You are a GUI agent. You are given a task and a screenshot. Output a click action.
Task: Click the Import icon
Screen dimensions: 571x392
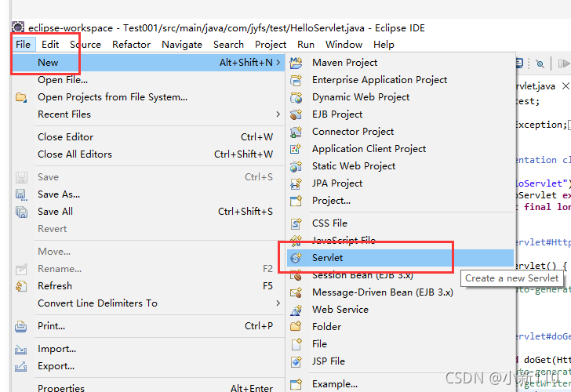click(20, 350)
